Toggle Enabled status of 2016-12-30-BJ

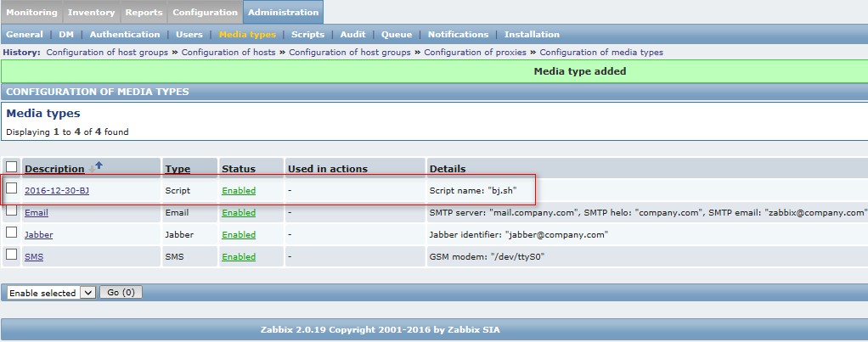coord(239,190)
